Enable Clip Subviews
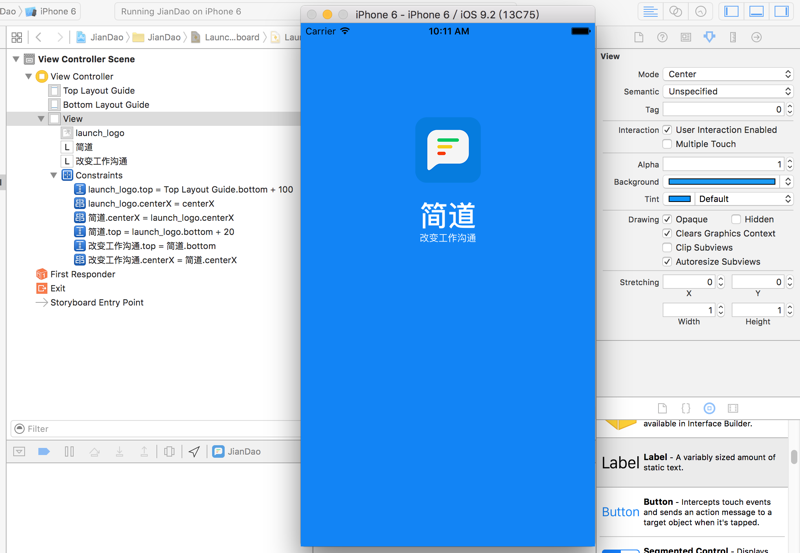Screen dimensions: 800x553 [667, 247]
